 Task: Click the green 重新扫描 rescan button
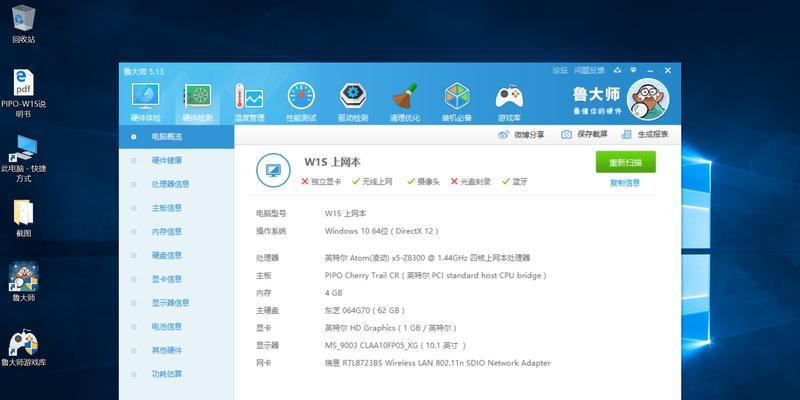tap(626, 162)
